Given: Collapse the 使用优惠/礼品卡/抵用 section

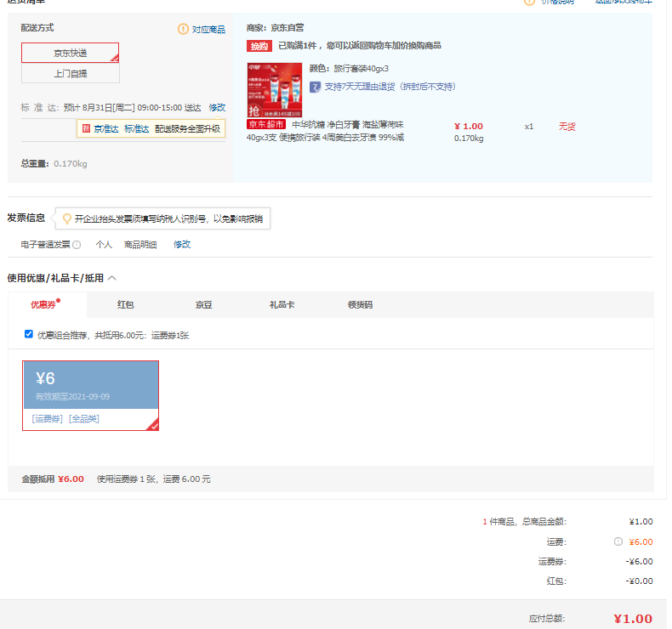Looking at the screenshot, I should [x=112, y=278].
